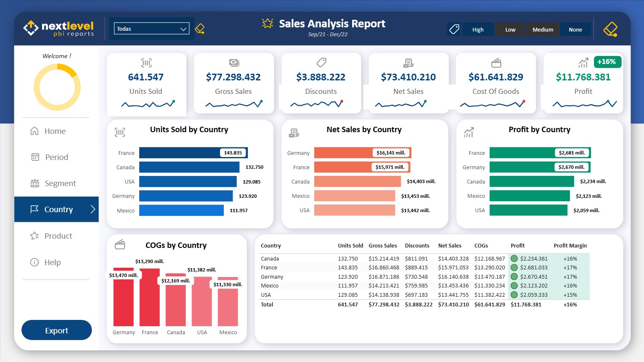Click the green profit indicator in the Canada row
This screenshot has width=644, height=362.
point(514,258)
